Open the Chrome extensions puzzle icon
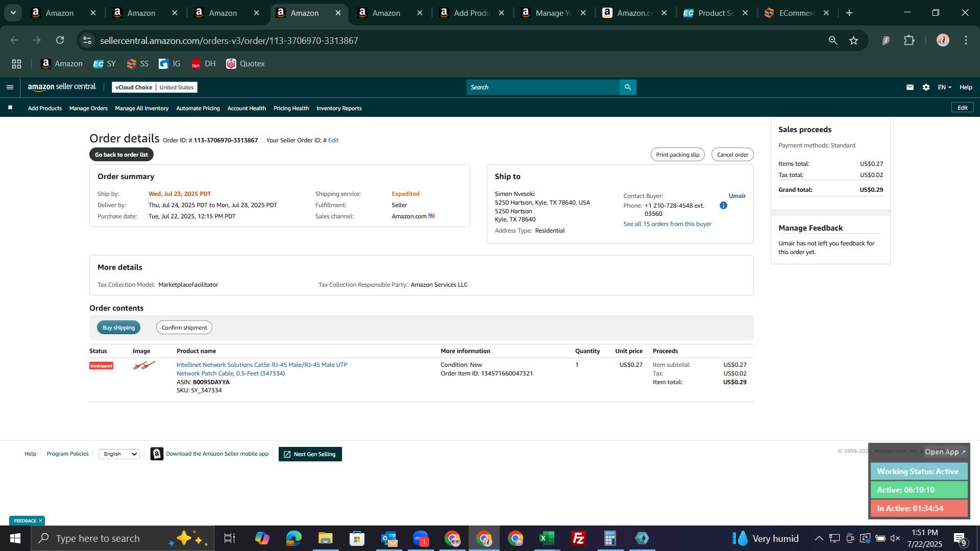The width and height of the screenshot is (980, 551). tap(909, 40)
